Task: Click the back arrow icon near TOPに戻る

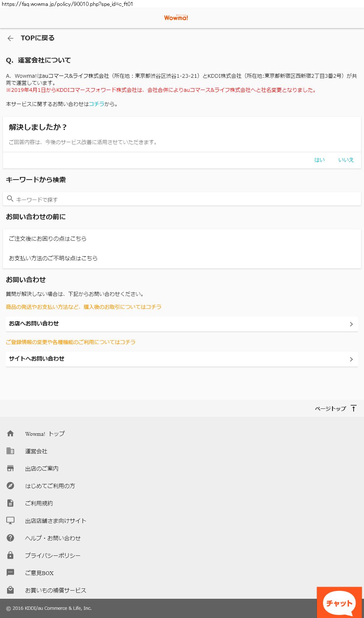Action: pos(10,38)
